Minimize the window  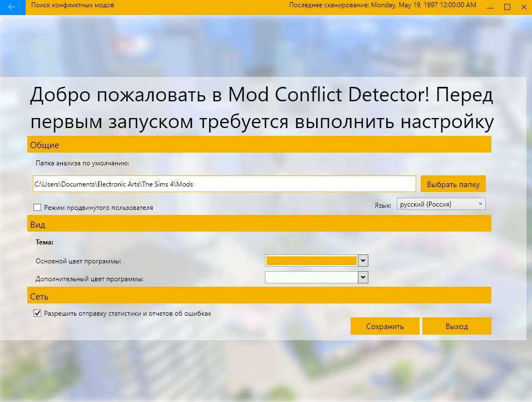490,7
